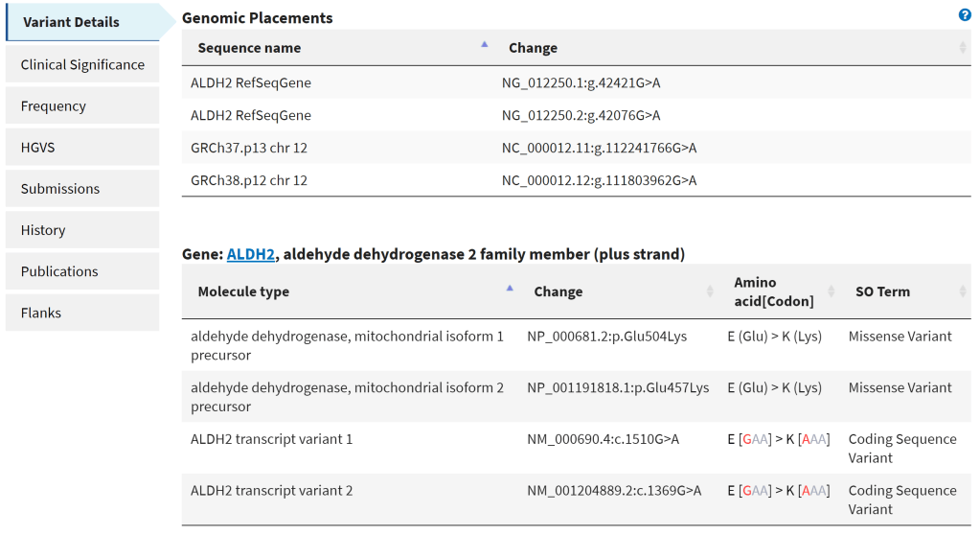Click the blue help question mark icon
The height and width of the screenshot is (535, 980).
[x=965, y=15]
